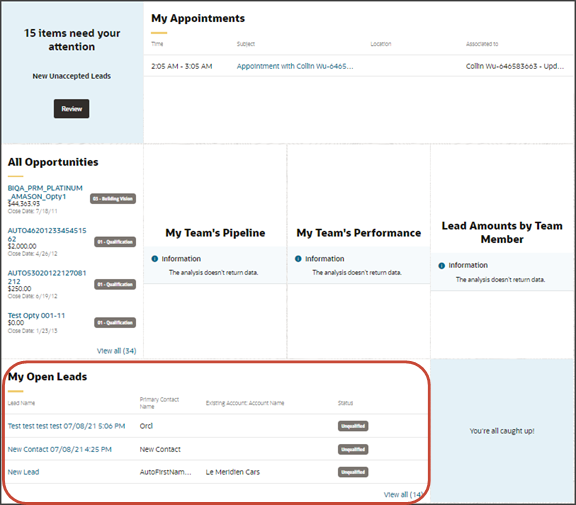576x505 pixels.
Task: View all 14 open leads
Action: [x=403, y=495]
